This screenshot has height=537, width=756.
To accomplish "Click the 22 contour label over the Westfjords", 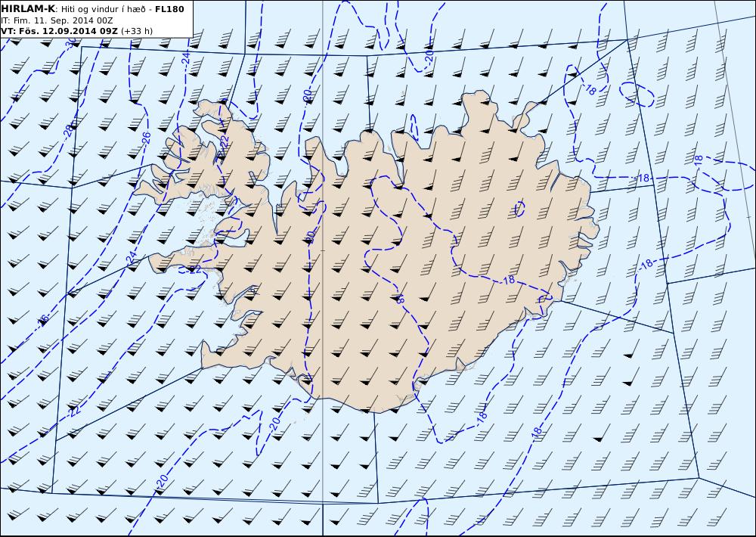I will [x=223, y=142].
